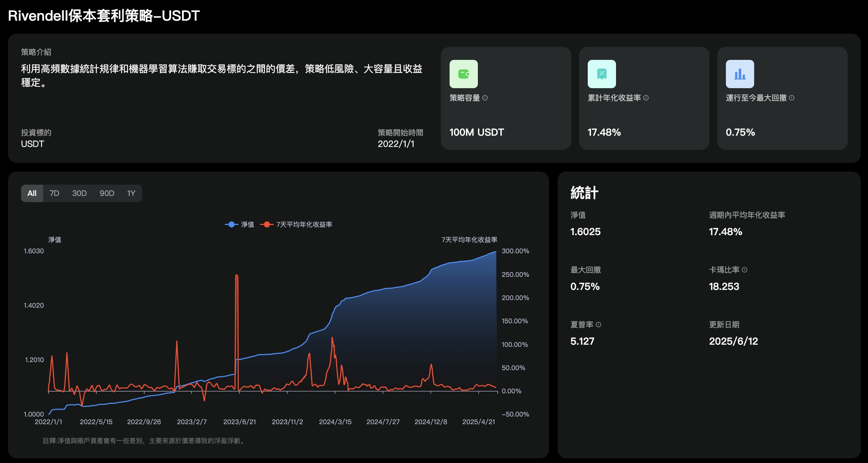This screenshot has width=868, height=463.
Task: Click the 策略介紹 label
Action: coord(36,52)
